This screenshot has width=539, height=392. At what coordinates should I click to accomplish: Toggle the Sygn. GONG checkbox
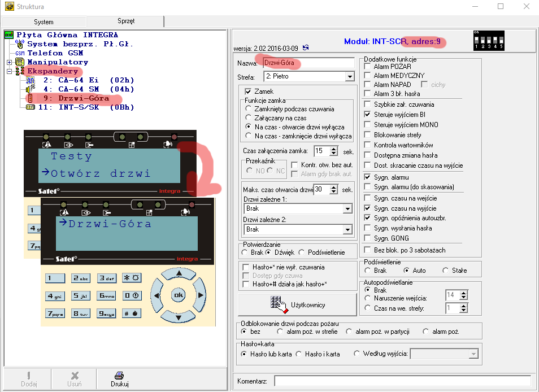[x=367, y=238]
